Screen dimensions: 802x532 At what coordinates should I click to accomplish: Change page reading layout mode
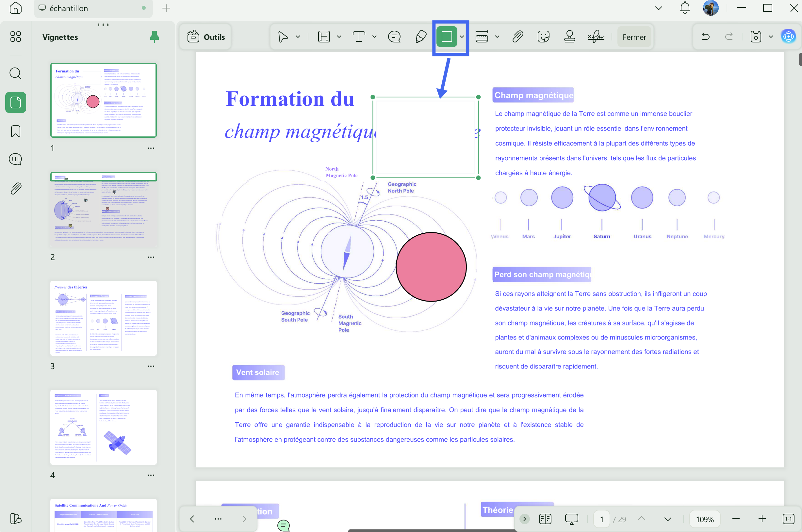545,519
